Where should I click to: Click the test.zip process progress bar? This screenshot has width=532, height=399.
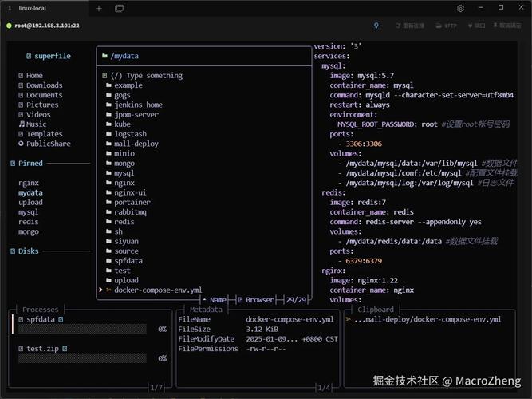[x=82, y=358]
